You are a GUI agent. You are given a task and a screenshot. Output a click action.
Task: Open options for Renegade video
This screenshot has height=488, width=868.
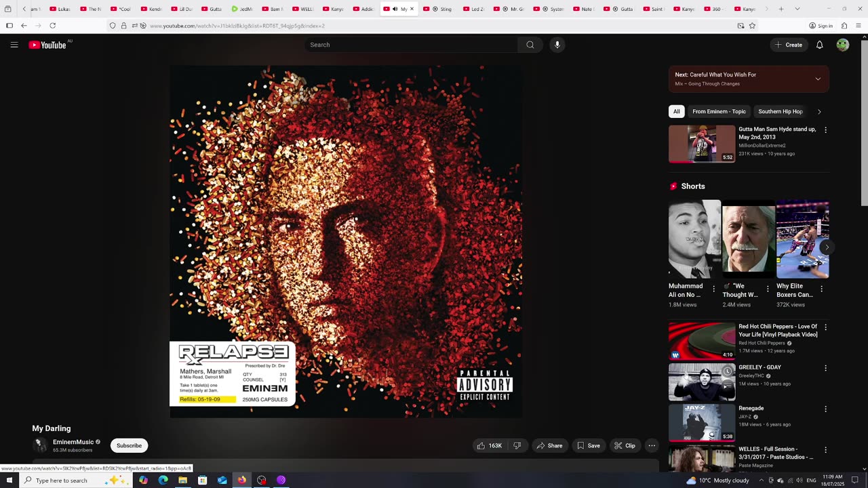click(825, 409)
